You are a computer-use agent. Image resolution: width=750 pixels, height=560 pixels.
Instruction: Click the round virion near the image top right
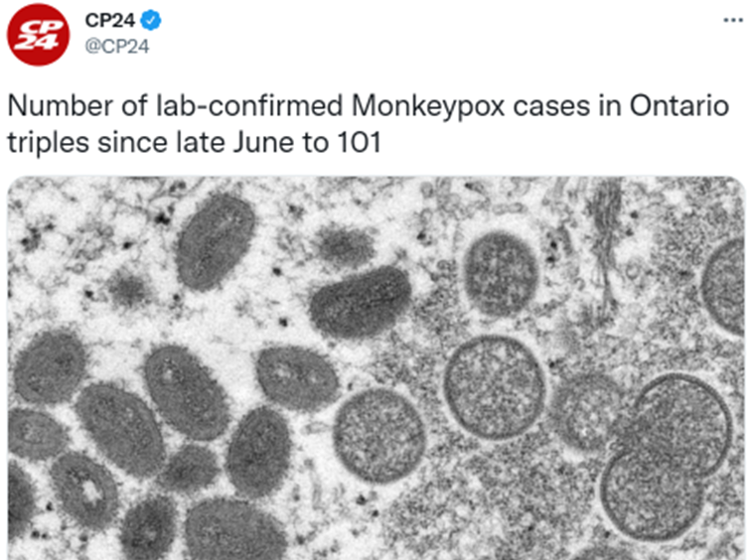pos(501,273)
